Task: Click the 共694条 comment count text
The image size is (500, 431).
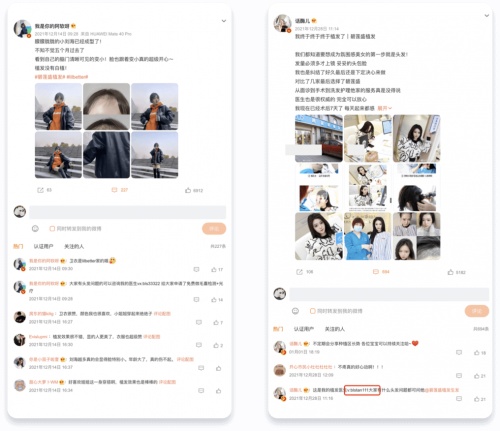Action: (x=481, y=329)
